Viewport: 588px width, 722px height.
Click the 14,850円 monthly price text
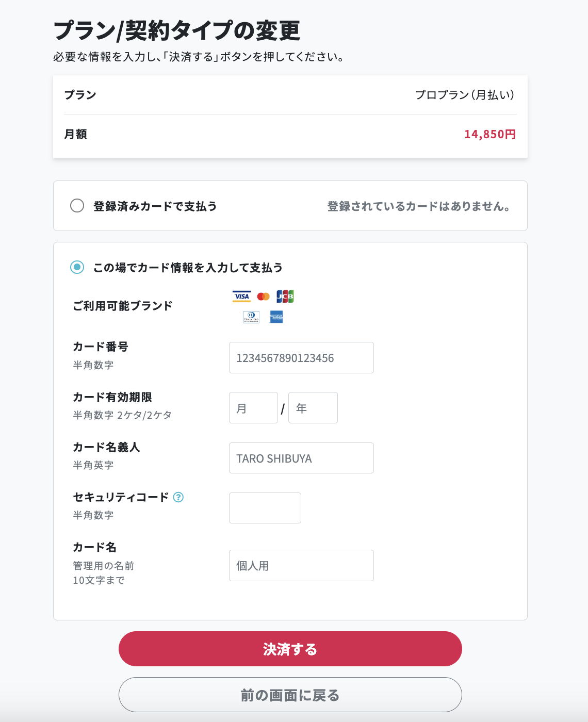(489, 134)
